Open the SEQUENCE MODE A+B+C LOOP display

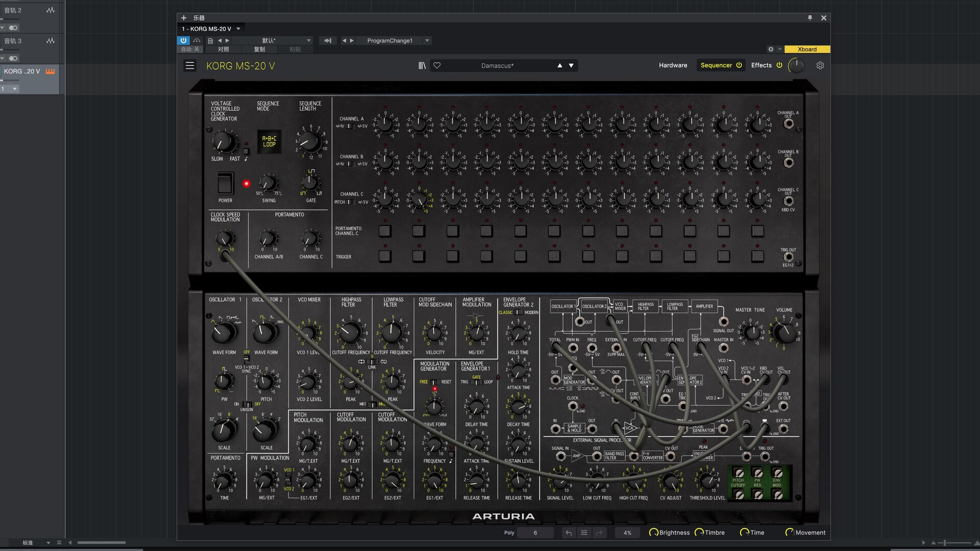(x=269, y=141)
